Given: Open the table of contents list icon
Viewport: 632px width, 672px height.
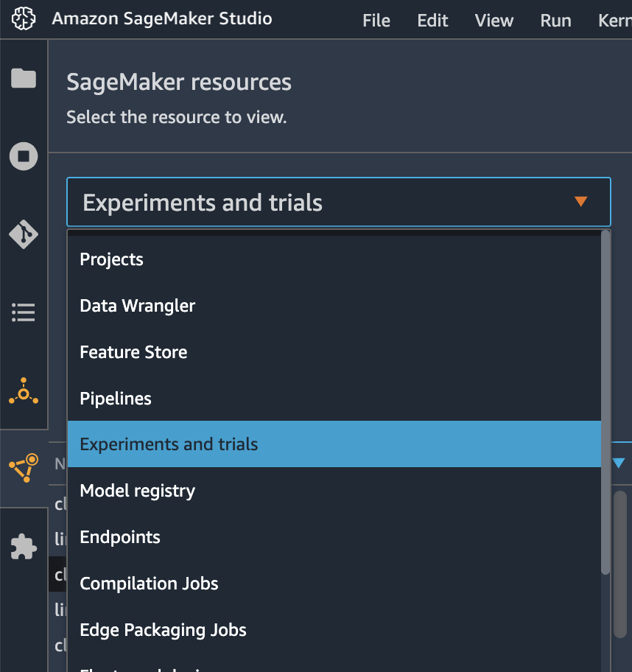Looking at the screenshot, I should pos(24,312).
